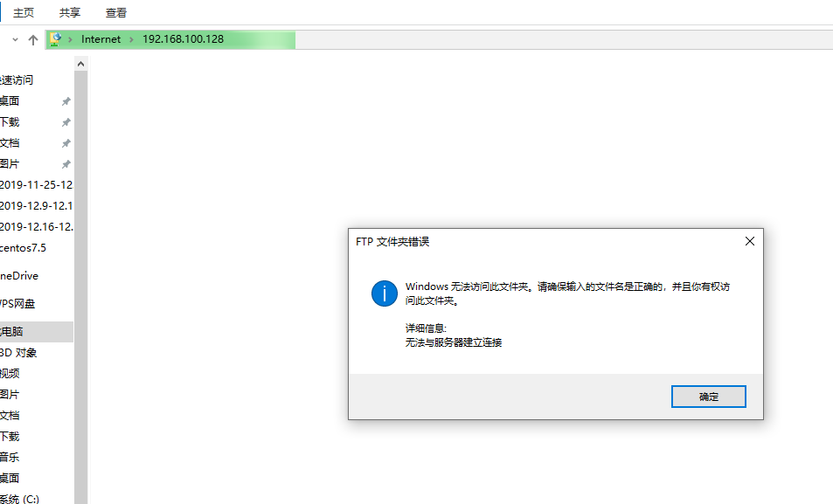Open 音乐 under This PC
Viewport: 833px width, 504px height.
pyautogui.click(x=10, y=457)
